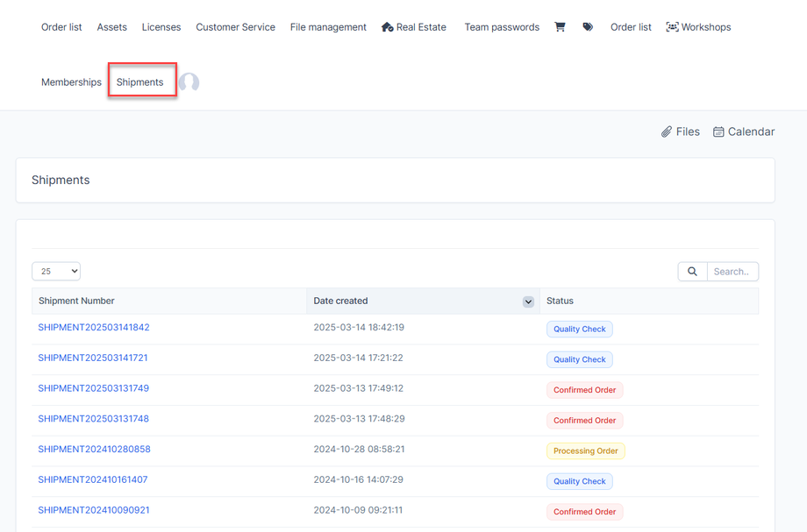The image size is (807, 532).
Task: Open the shopping cart icon
Action: tap(560, 27)
